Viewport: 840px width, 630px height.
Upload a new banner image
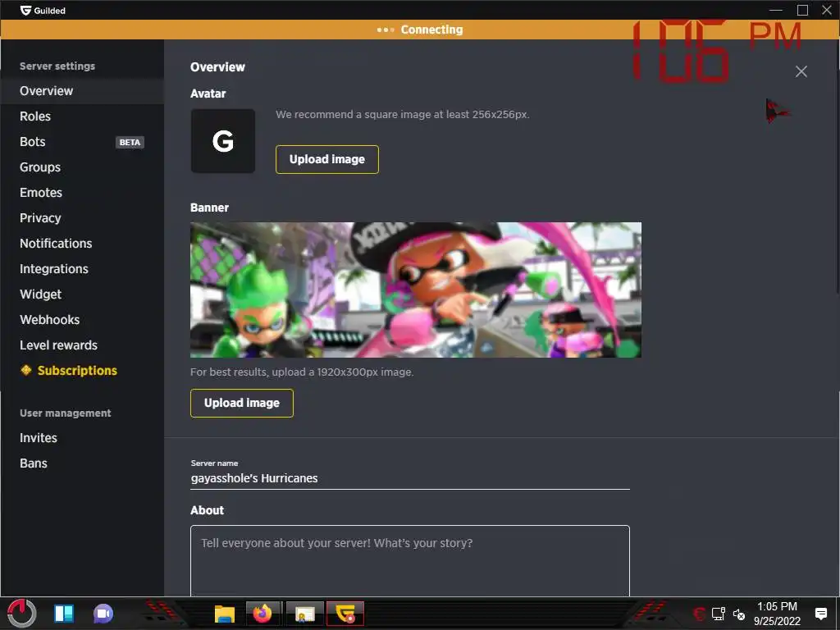(x=242, y=403)
